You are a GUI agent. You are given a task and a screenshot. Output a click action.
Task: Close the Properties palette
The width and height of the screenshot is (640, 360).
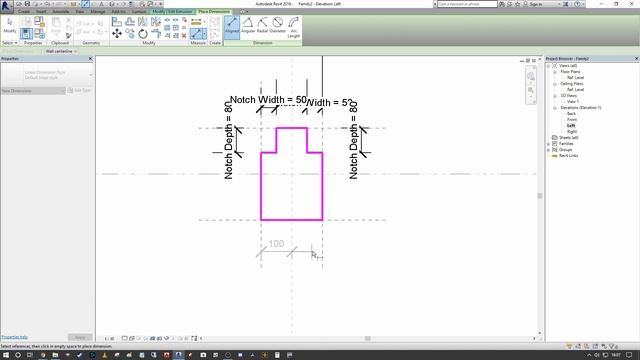(x=91, y=59)
